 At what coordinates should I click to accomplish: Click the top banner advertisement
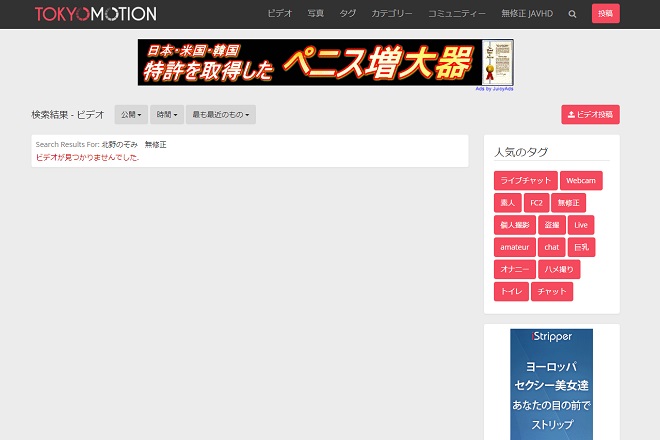click(x=325, y=62)
